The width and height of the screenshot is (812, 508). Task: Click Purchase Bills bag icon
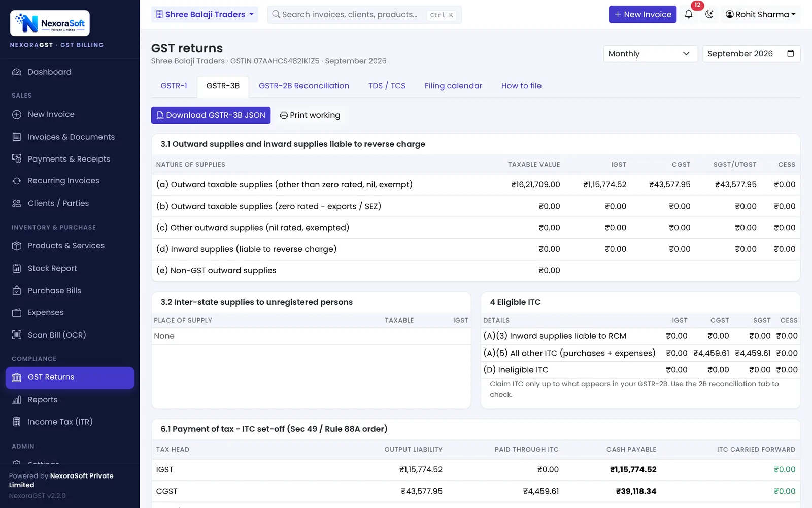tap(17, 291)
